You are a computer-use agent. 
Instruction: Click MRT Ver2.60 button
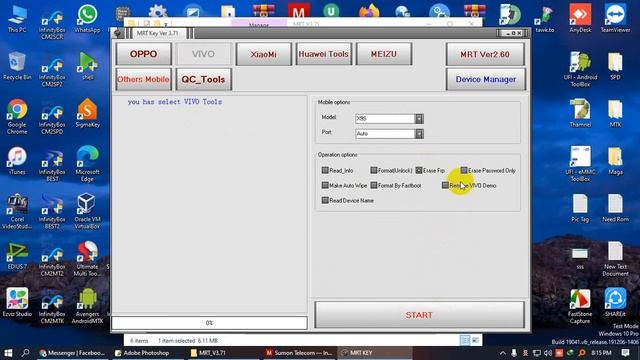click(x=485, y=54)
